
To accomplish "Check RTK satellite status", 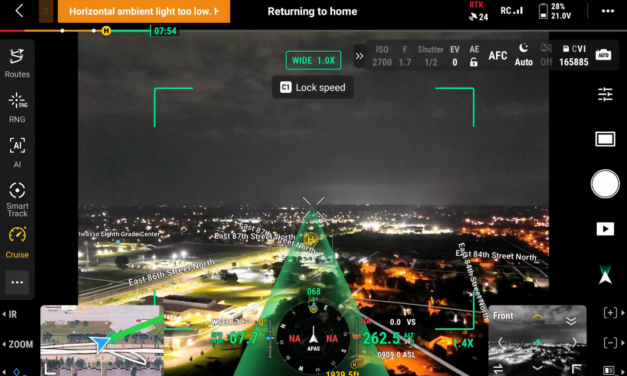I will [478, 11].
